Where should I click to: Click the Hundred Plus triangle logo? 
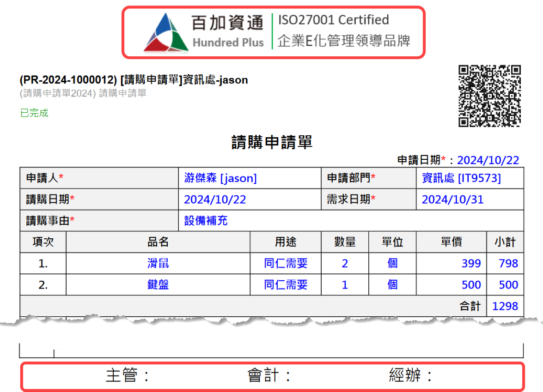pos(166,32)
